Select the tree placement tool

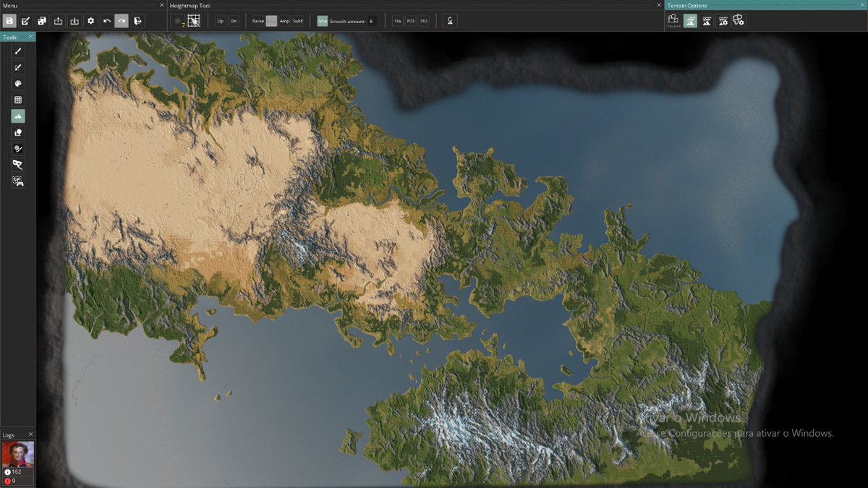[x=18, y=132]
